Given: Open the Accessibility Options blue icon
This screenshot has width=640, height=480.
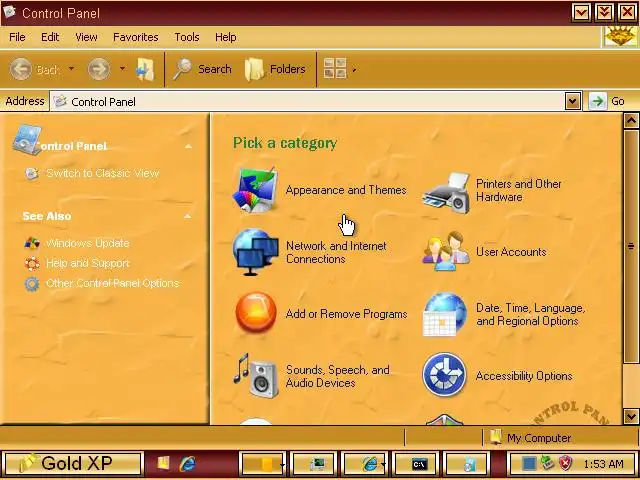Looking at the screenshot, I should (x=444, y=375).
